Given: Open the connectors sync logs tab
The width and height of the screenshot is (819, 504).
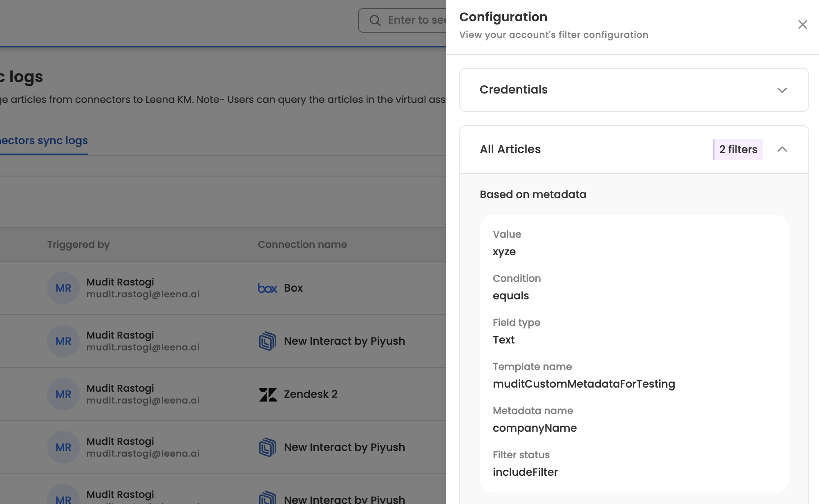Looking at the screenshot, I should (x=43, y=140).
